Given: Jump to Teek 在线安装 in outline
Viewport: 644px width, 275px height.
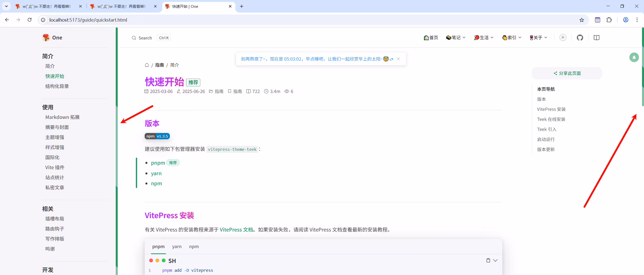Looking at the screenshot, I should pyautogui.click(x=551, y=119).
